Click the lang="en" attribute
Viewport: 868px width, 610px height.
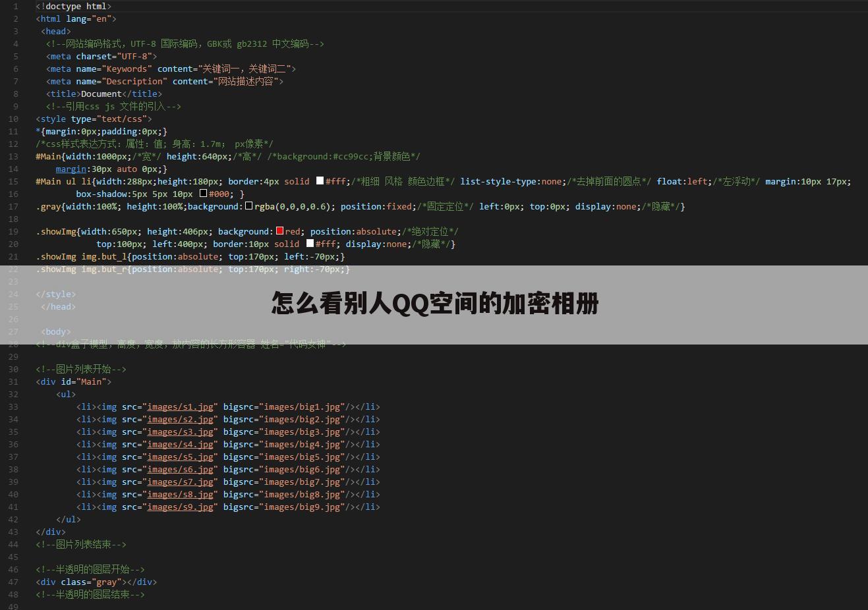click(x=89, y=18)
